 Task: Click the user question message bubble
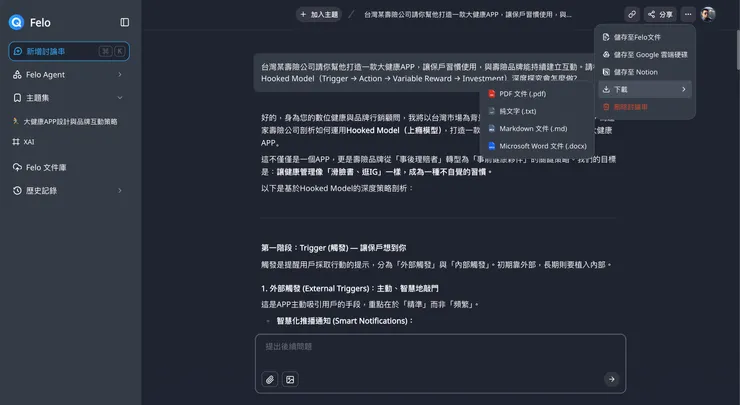(x=423, y=73)
